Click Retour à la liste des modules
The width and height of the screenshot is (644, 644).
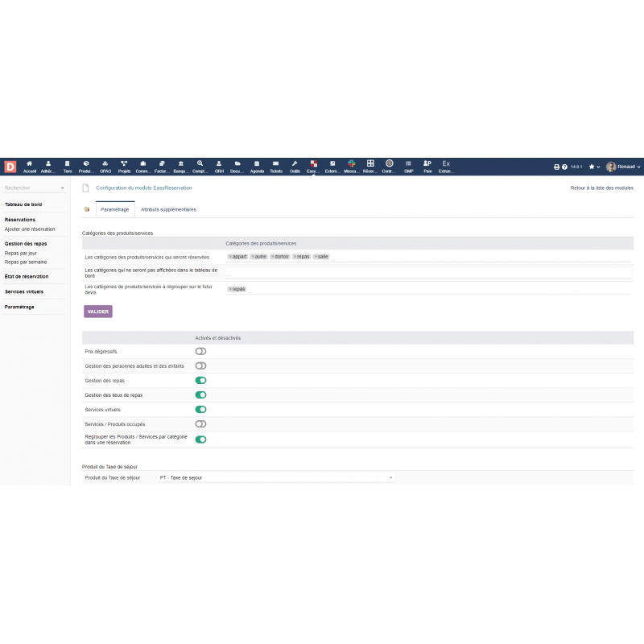(601, 188)
